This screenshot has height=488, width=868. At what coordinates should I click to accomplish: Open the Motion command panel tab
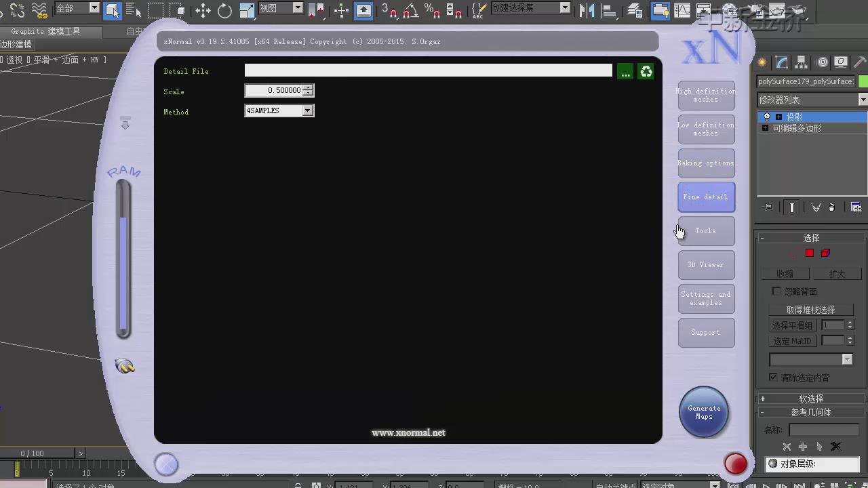822,62
